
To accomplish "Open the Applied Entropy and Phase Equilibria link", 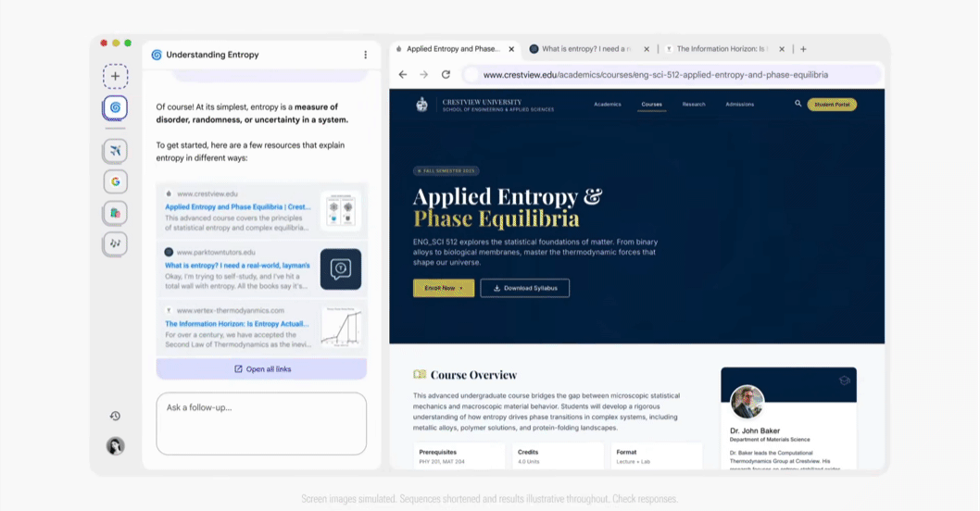I will pyautogui.click(x=237, y=206).
